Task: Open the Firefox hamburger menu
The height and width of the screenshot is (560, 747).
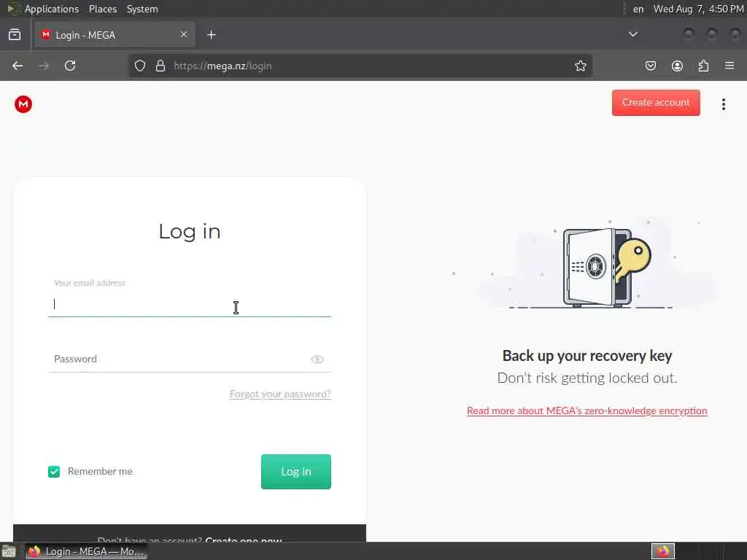Action: click(x=729, y=66)
